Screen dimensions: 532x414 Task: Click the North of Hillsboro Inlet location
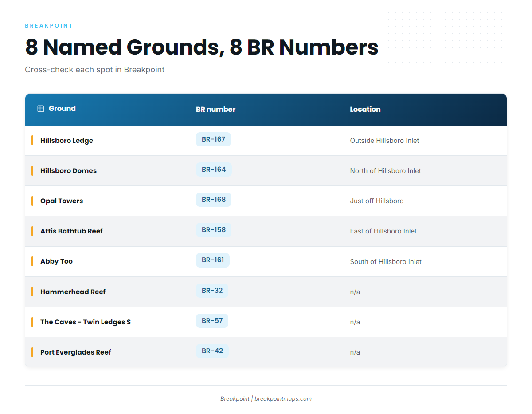pos(385,171)
